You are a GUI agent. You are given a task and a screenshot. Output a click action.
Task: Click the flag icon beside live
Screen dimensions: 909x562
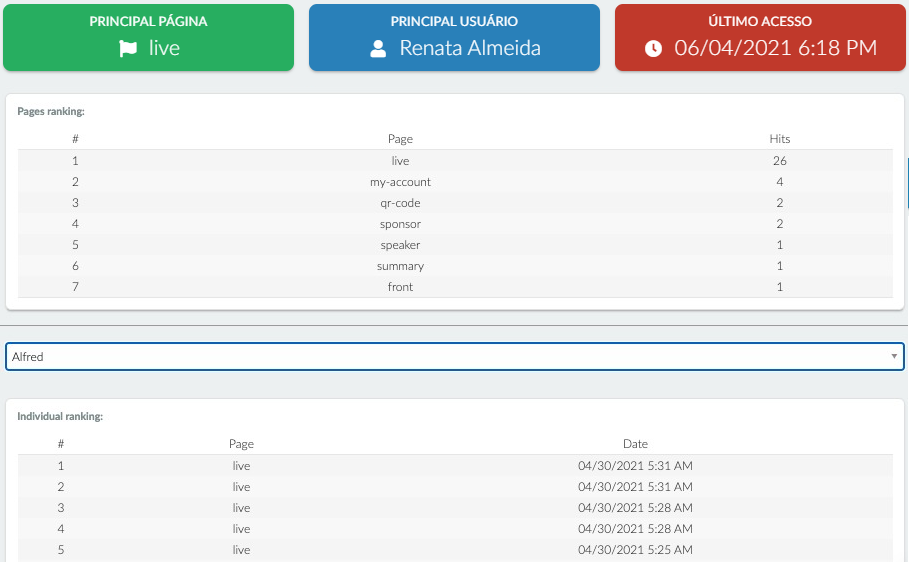(128, 48)
